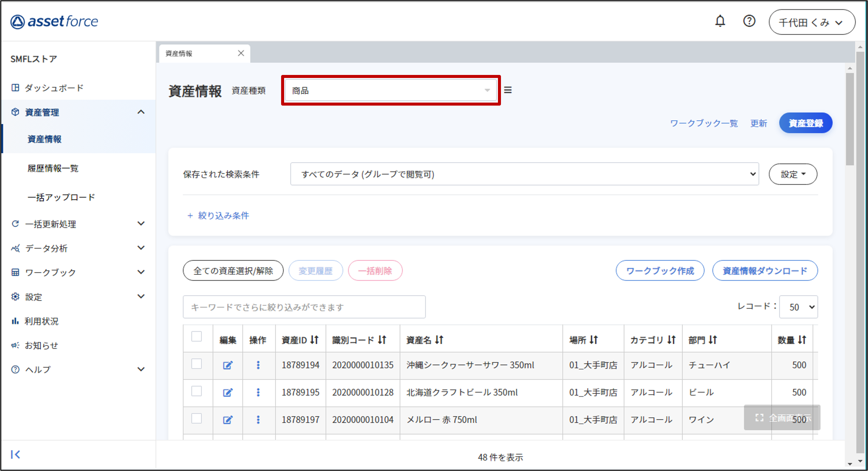Open ダッシュボード in the sidebar
This screenshot has width=868, height=471.
pyautogui.click(x=54, y=88)
